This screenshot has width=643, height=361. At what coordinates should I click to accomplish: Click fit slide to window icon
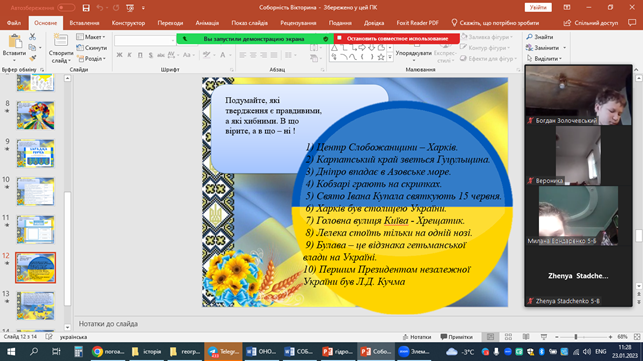pos(637,337)
